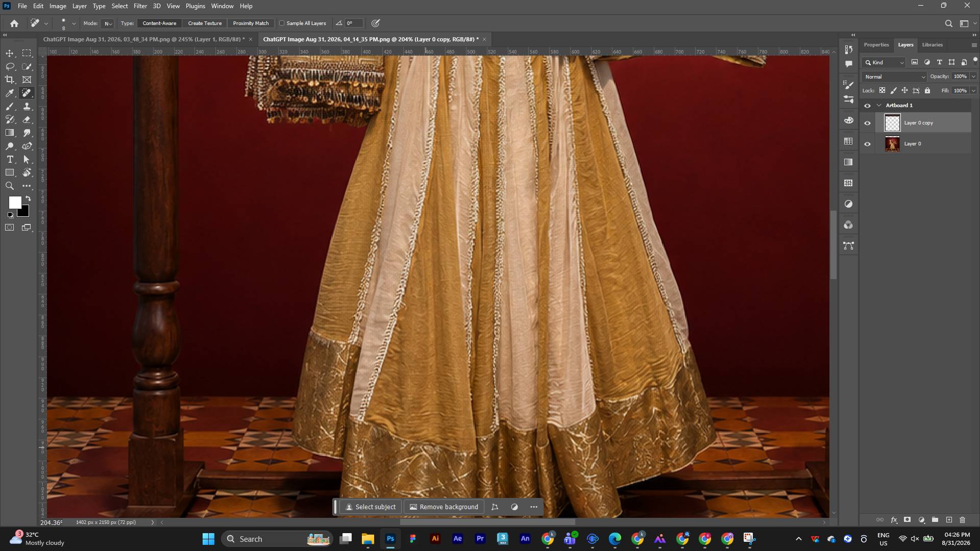980x551 pixels.
Task: Select the Crop tool
Action: (10, 80)
